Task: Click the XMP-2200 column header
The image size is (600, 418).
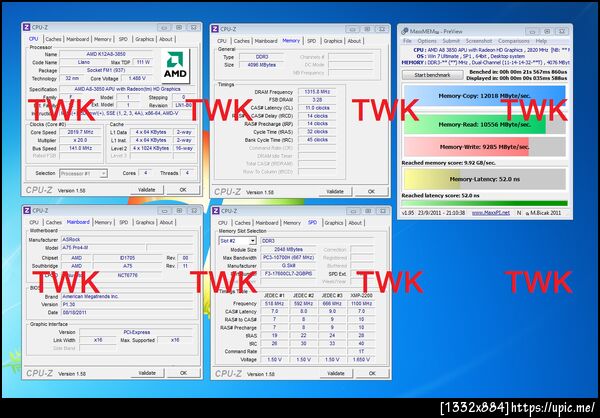Action: [x=361, y=296]
